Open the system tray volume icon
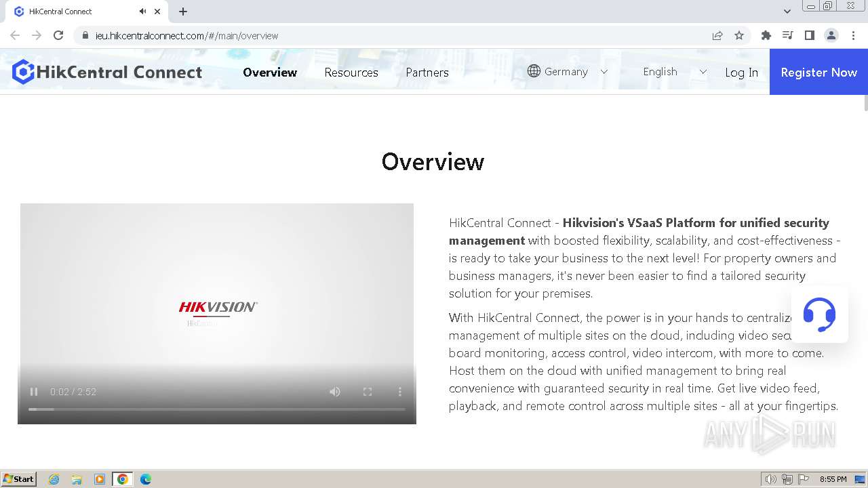The width and height of the screenshot is (868, 488). point(771,479)
